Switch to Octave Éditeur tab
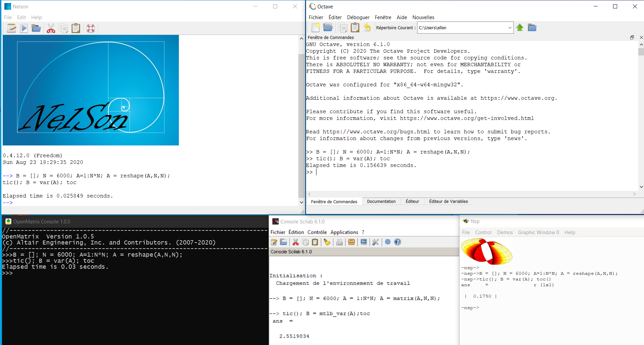Image resolution: width=644 pixels, height=345 pixels. pos(412,202)
